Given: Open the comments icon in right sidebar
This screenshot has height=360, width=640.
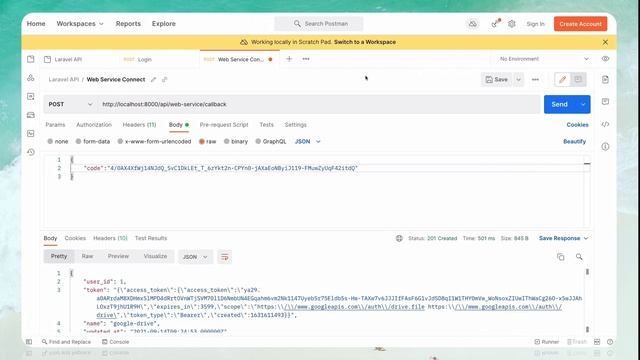Looking at the screenshot, I should (x=605, y=101).
